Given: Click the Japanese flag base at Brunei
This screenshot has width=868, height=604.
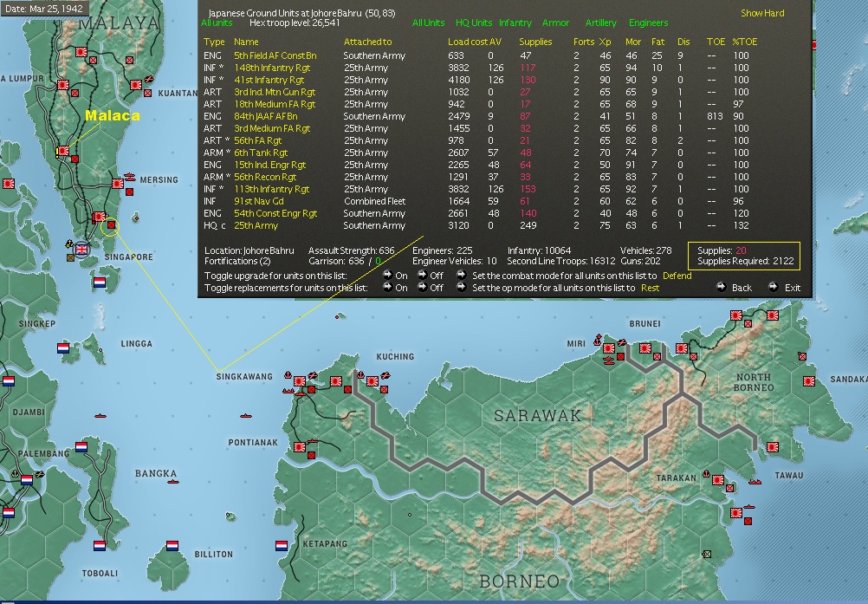Looking at the screenshot, I should click(x=645, y=348).
